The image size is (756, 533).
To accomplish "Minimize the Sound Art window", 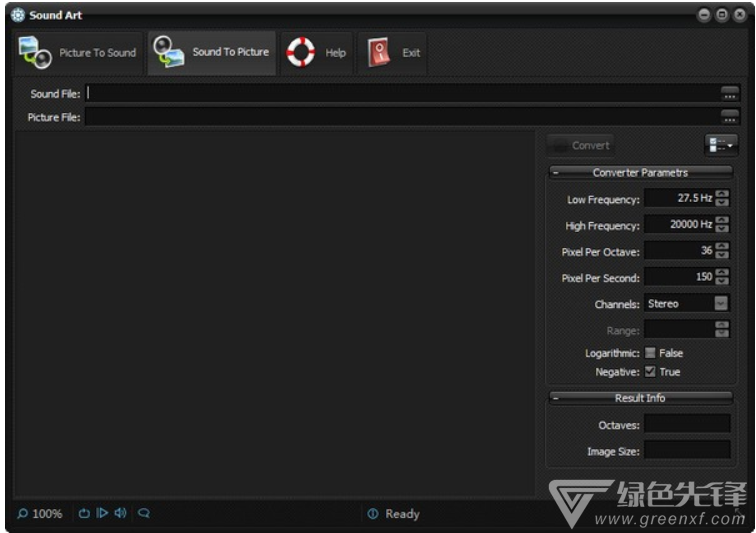I will 704,15.
